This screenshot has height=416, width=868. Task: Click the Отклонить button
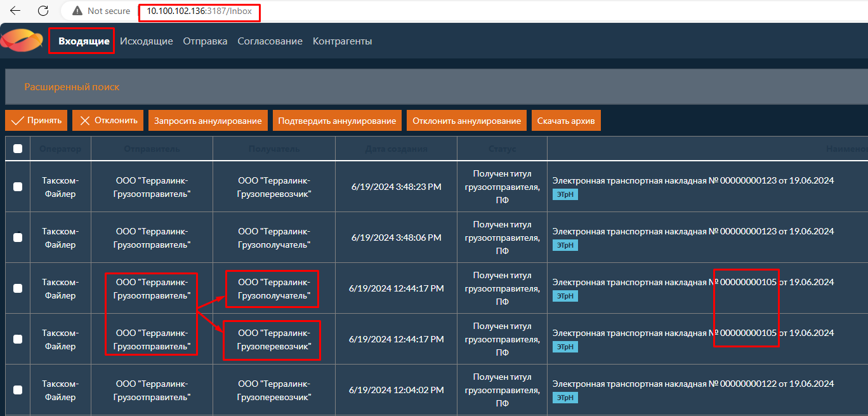point(108,121)
